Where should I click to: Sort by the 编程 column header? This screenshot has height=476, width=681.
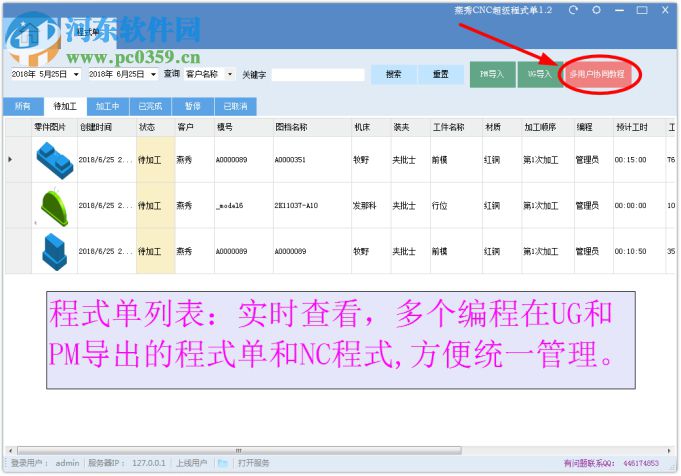click(593, 127)
